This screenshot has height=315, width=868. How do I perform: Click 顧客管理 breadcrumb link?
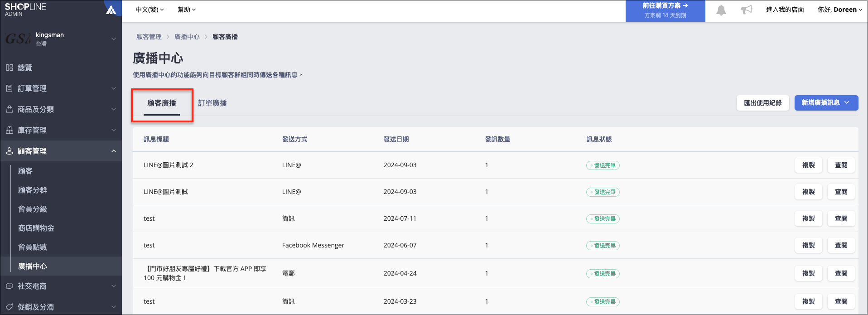[x=149, y=37]
